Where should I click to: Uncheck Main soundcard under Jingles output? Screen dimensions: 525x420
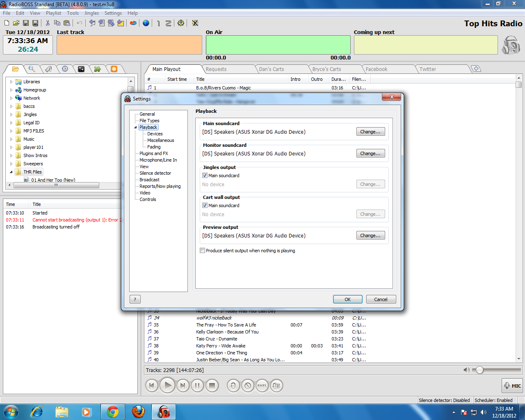tap(205, 176)
